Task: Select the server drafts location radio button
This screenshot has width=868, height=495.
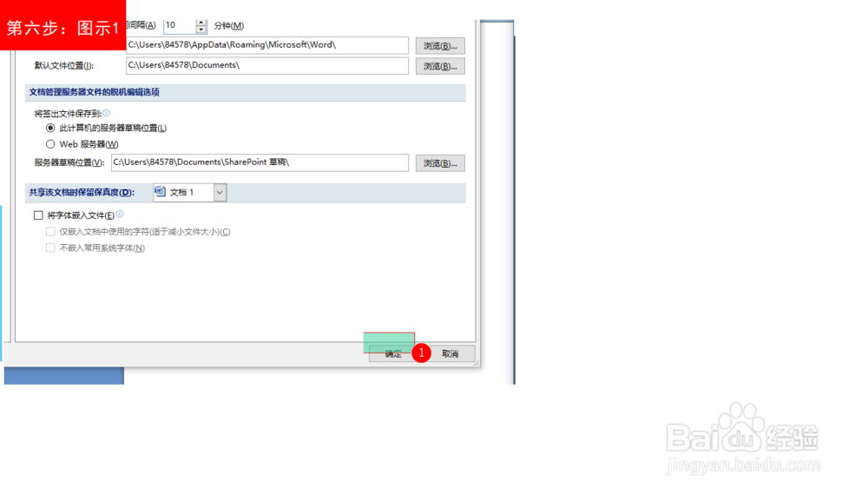Action: (x=50, y=128)
